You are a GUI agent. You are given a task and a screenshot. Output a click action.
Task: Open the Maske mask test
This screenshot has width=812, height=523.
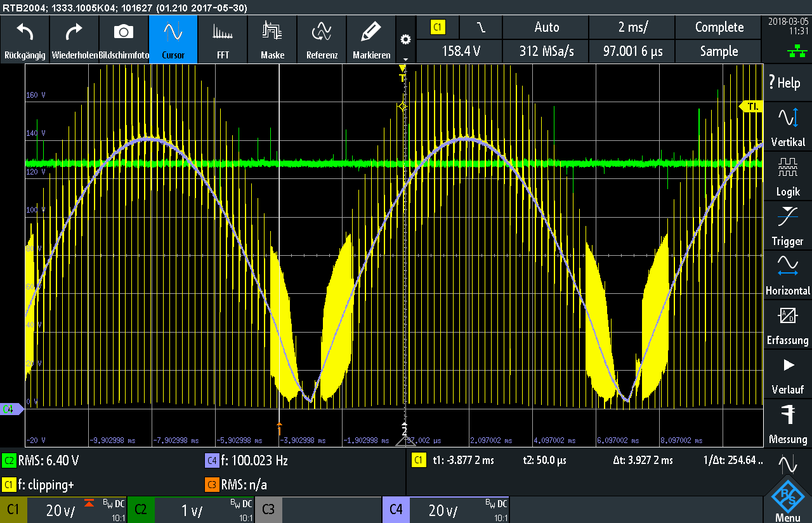[272, 39]
